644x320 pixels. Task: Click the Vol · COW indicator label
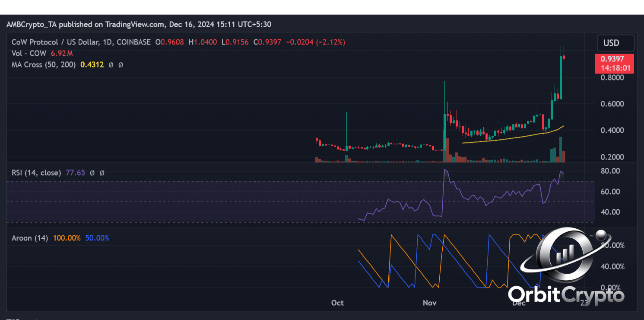(29, 53)
